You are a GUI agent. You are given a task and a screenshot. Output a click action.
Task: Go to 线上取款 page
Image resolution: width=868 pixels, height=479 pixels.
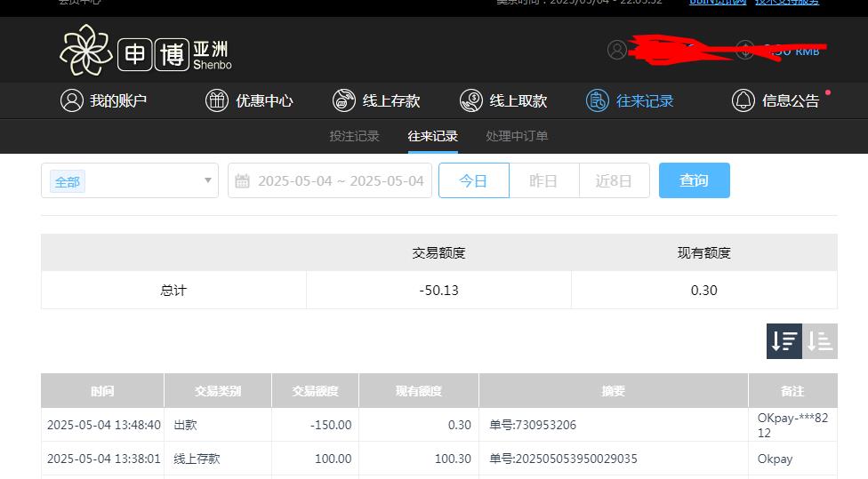point(503,100)
